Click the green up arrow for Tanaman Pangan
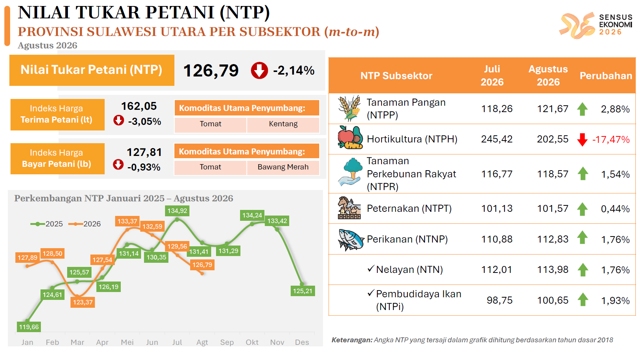 [582, 109]
